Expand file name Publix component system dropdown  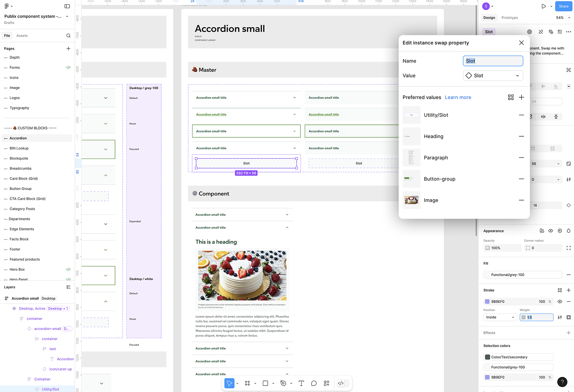click(67, 16)
